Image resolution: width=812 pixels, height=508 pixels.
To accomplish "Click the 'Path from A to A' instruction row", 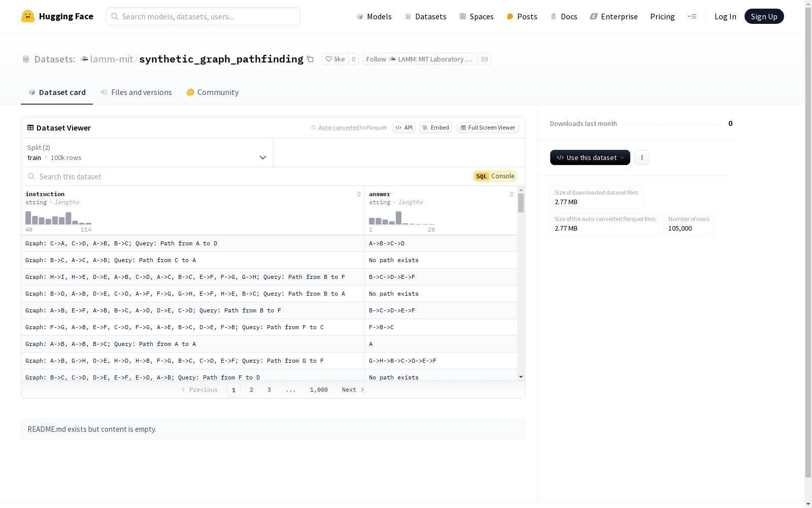I will [193, 344].
